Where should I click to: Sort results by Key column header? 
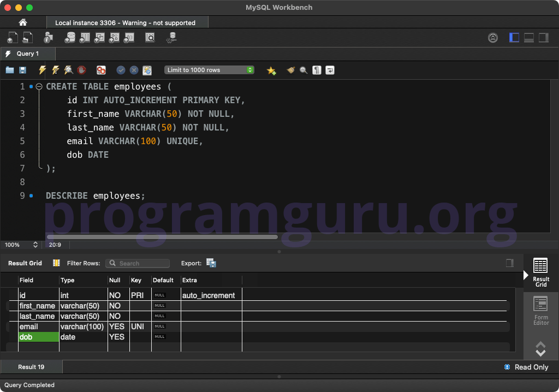(x=140, y=280)
